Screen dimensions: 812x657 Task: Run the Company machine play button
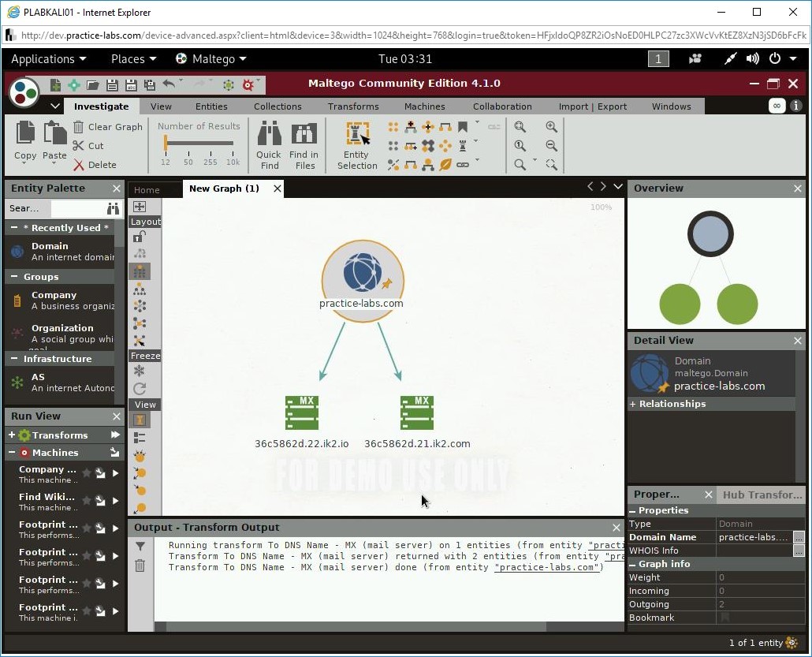[115, 472]
